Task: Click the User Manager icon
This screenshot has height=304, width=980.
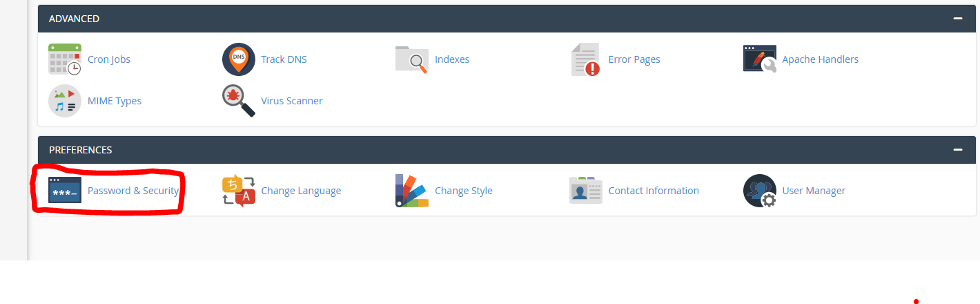Action: click(x=760, y=191)
